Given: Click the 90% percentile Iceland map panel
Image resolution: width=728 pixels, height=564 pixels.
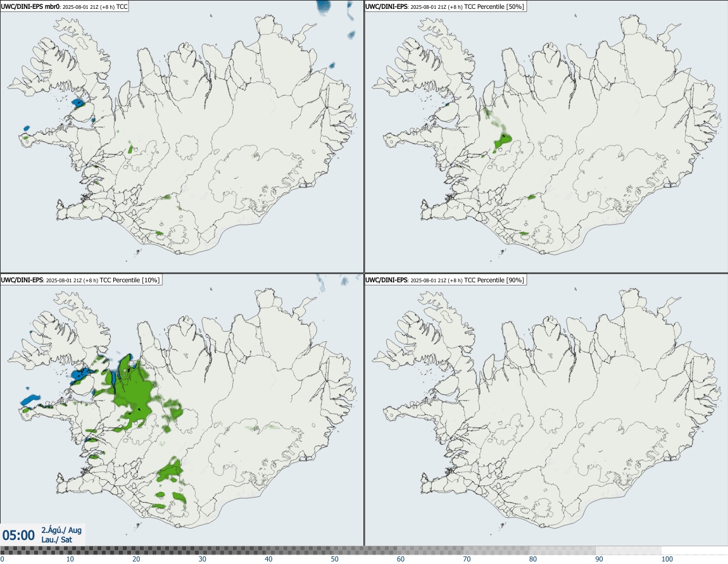Looking at the screenshot, I should 546,410.
